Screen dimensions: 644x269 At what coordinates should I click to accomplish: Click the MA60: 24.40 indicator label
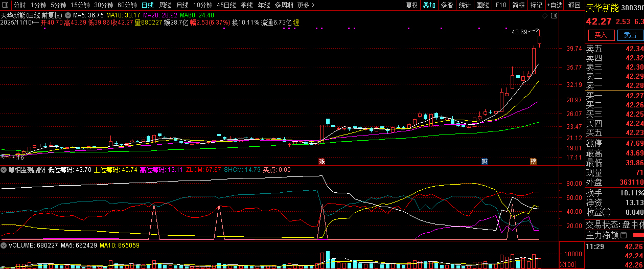(197, 15)
